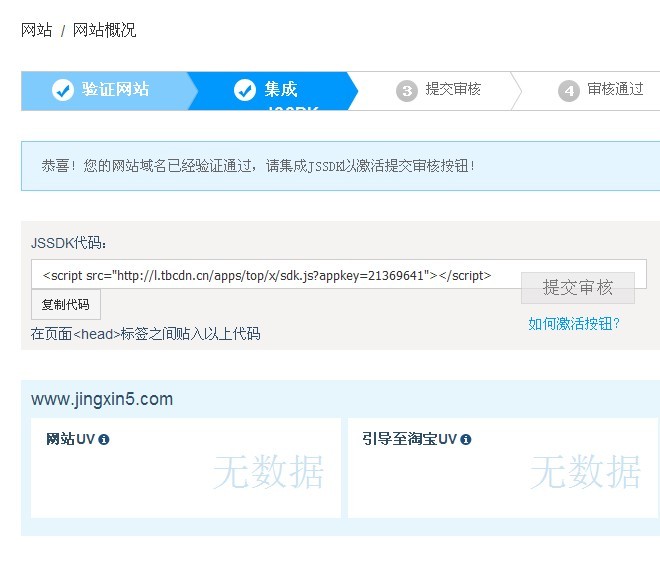660x563 pixels.
Task: Click the info icon next to 网站UV
Action: coord(104,440)
